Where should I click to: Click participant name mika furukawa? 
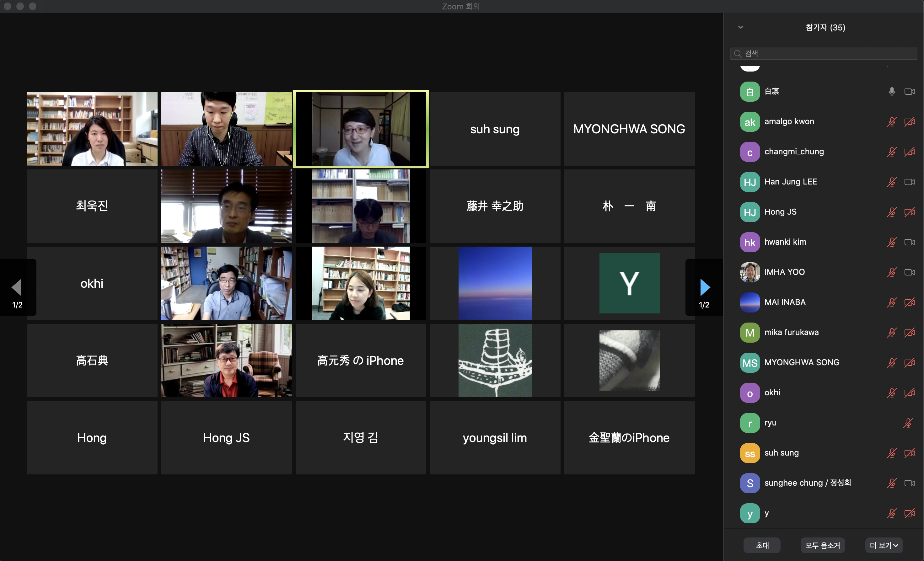(791, 332)
